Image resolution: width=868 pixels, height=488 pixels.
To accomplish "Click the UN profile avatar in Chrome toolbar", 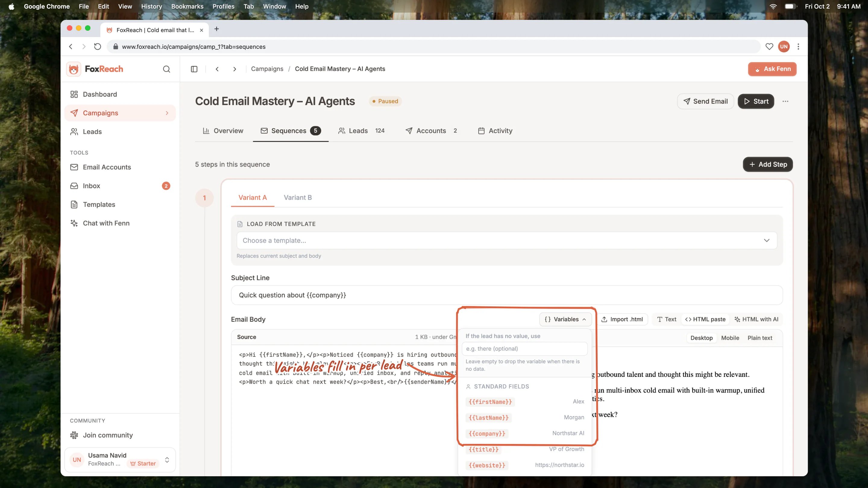I will point(784,47).
